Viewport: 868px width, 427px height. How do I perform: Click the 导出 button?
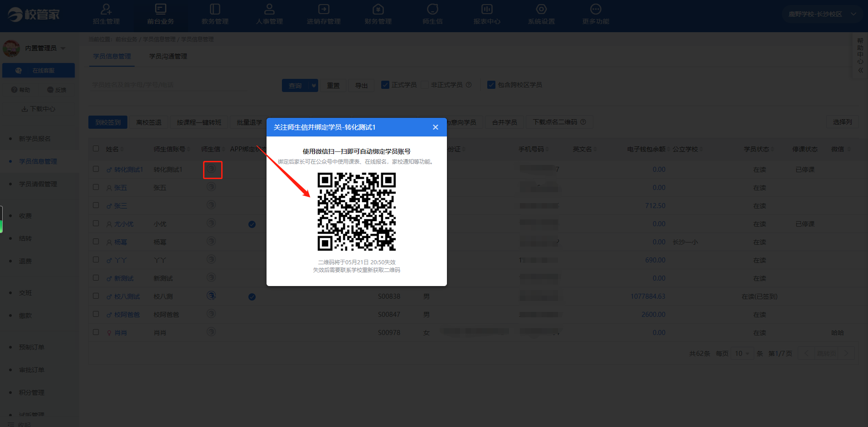point(361,85)
